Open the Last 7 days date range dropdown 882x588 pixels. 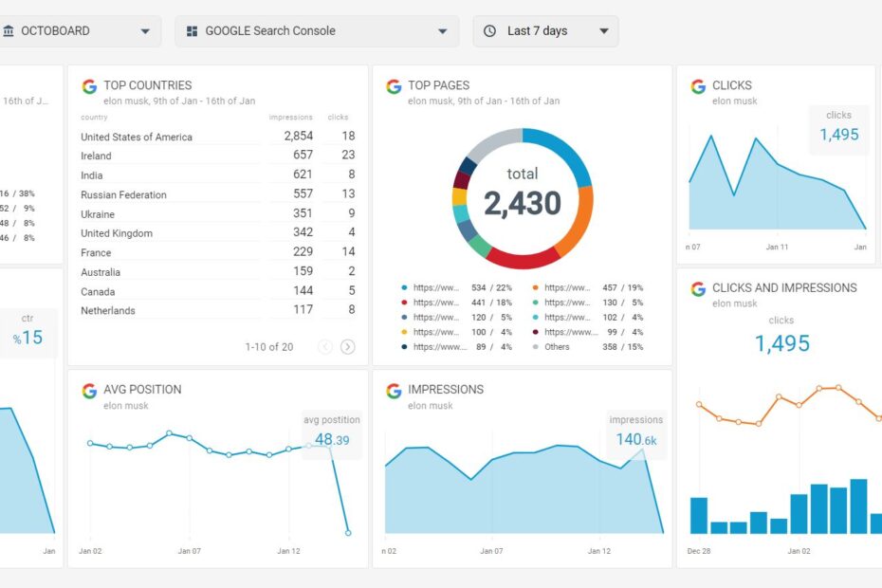[545, 31]
